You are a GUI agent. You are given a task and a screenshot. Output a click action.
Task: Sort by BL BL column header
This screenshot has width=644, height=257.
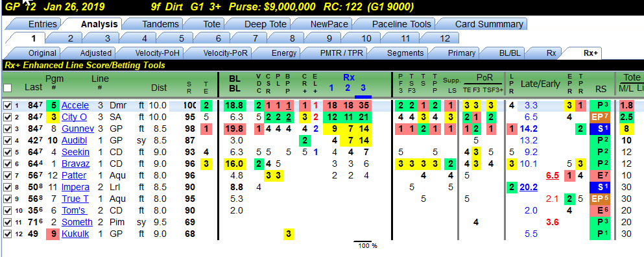[235, 82]
